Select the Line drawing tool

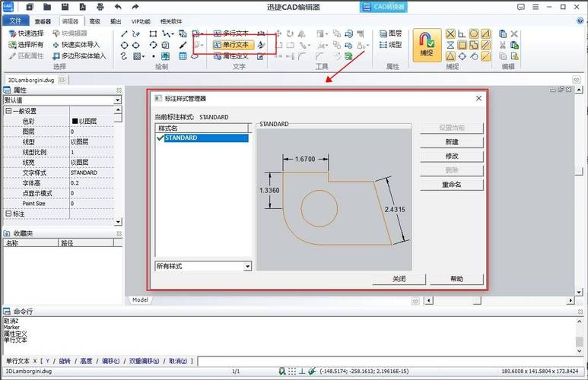pos(124,33)
